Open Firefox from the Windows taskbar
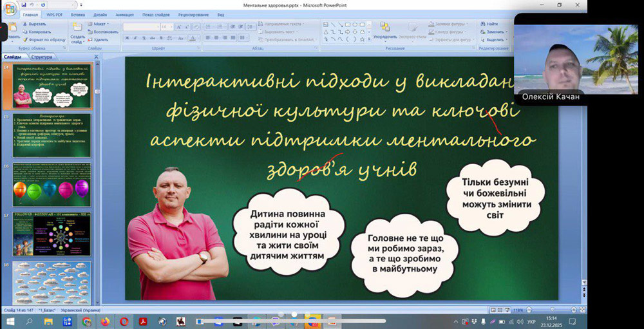The image size is (644, 329). click(x=105, y=321)
